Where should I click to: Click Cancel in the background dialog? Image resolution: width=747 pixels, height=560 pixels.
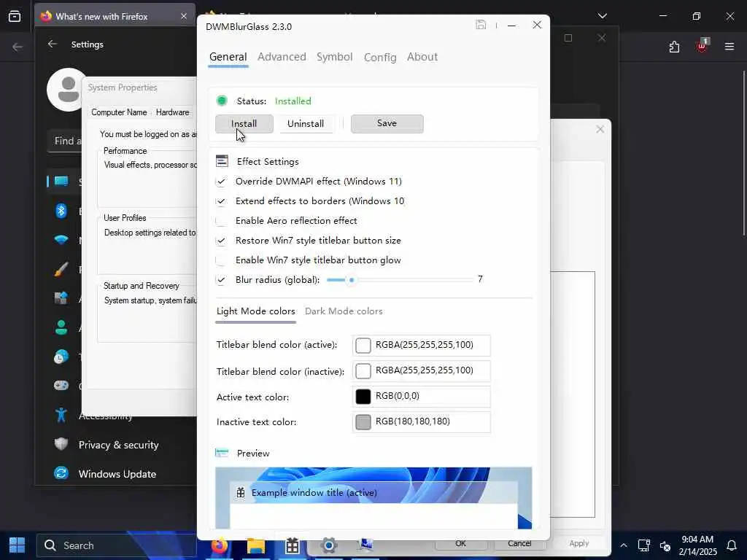coord(519,543)
